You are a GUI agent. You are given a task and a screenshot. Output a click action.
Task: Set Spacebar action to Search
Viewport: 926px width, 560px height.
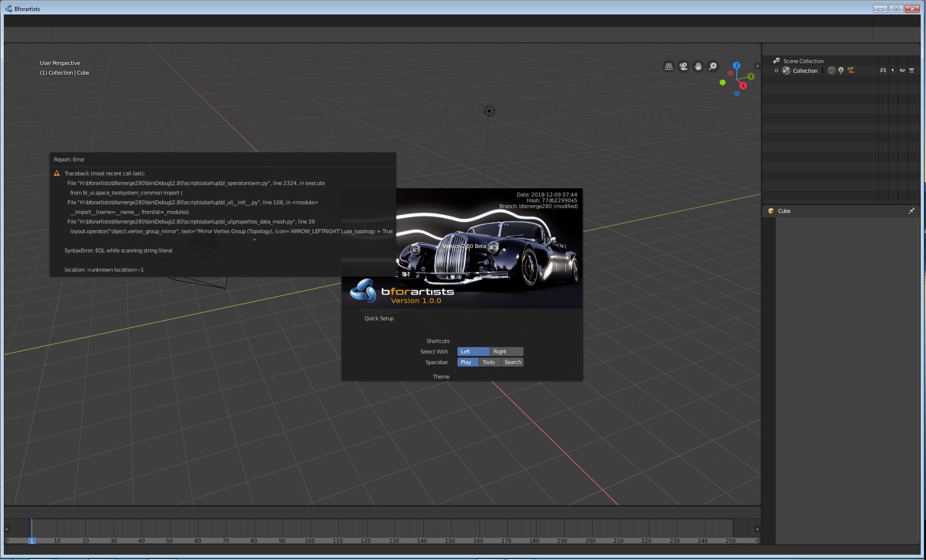click(x=513, y=362)
